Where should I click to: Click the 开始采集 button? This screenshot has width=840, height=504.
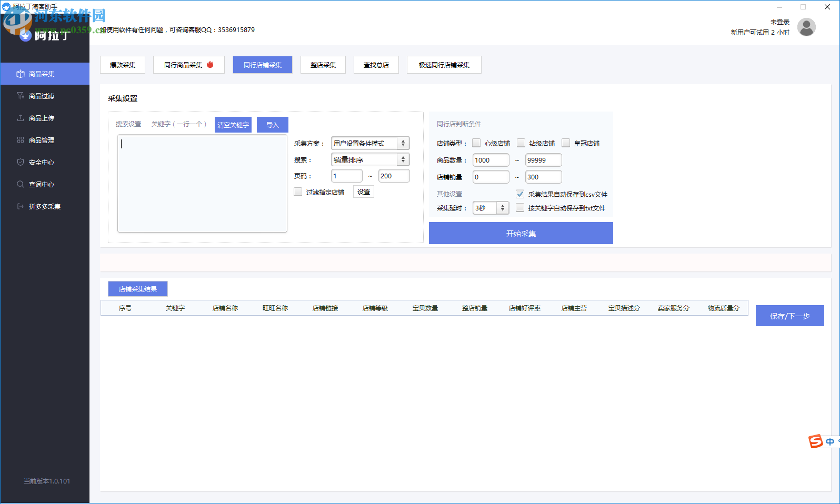pos(521,233)
